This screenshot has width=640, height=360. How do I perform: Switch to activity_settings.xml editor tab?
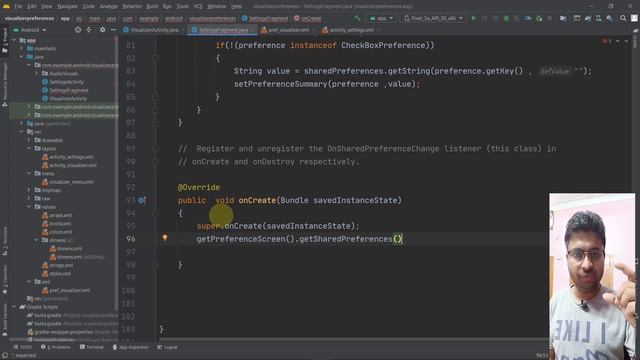click(351, 30)
